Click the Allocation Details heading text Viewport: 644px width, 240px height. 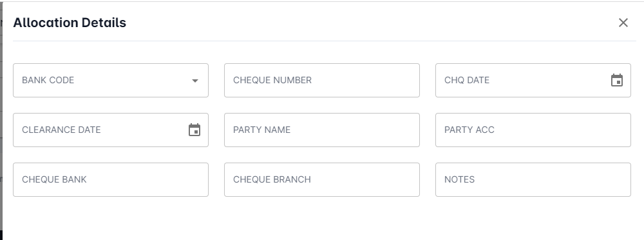tap(70, 23)
